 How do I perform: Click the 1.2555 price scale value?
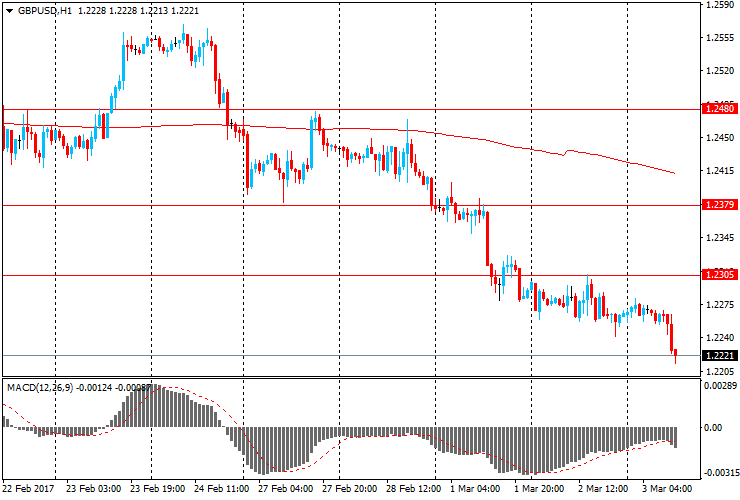720,38
